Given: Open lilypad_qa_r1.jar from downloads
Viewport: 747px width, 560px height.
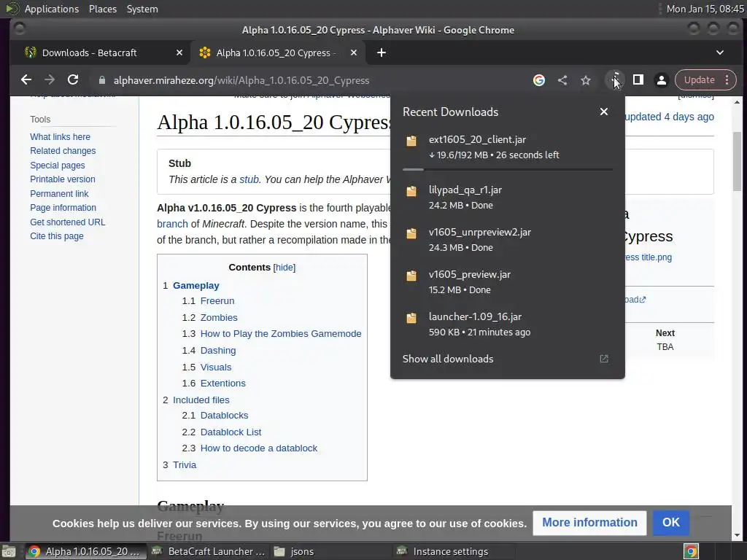Looking at the screenshot, I should (x=508, y=197).
